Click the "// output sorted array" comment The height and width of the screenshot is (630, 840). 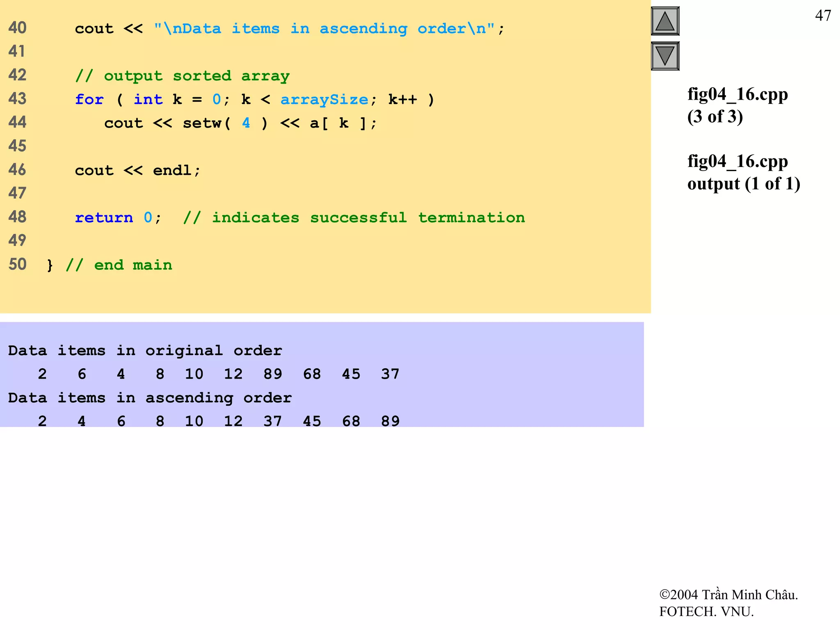click(183, 76)
